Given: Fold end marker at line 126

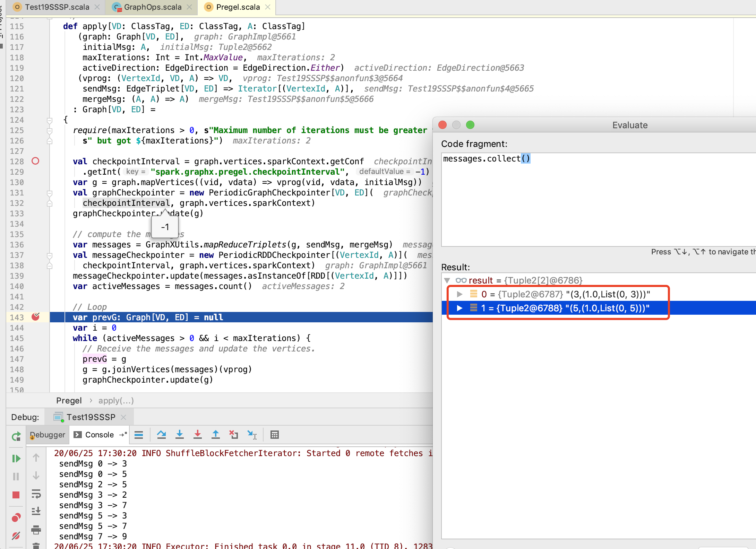Looking at the screenshot, I should 50,141.
